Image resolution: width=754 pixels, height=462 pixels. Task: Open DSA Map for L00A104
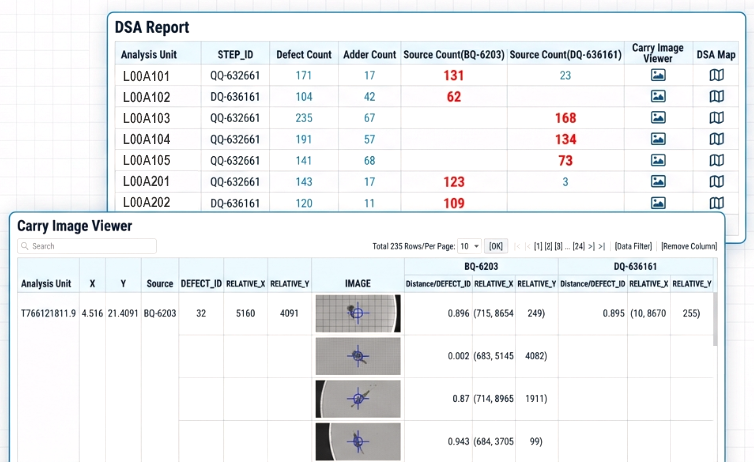[715, 139]
